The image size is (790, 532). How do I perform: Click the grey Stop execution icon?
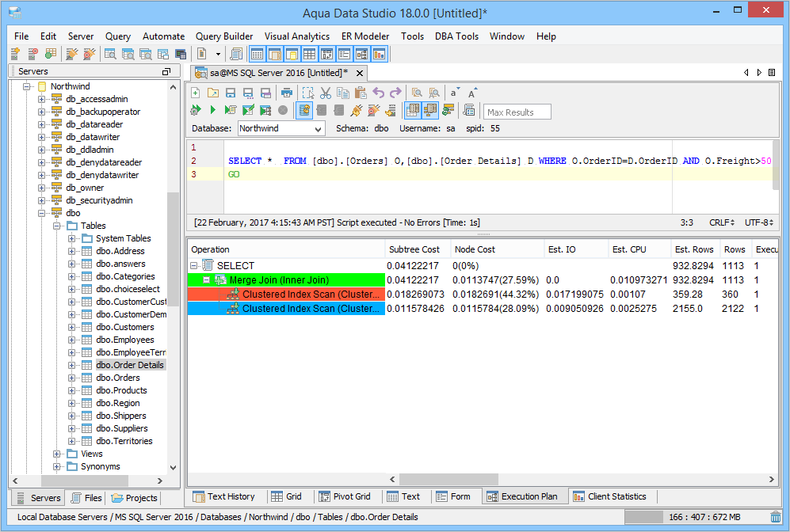coord(283,110)
